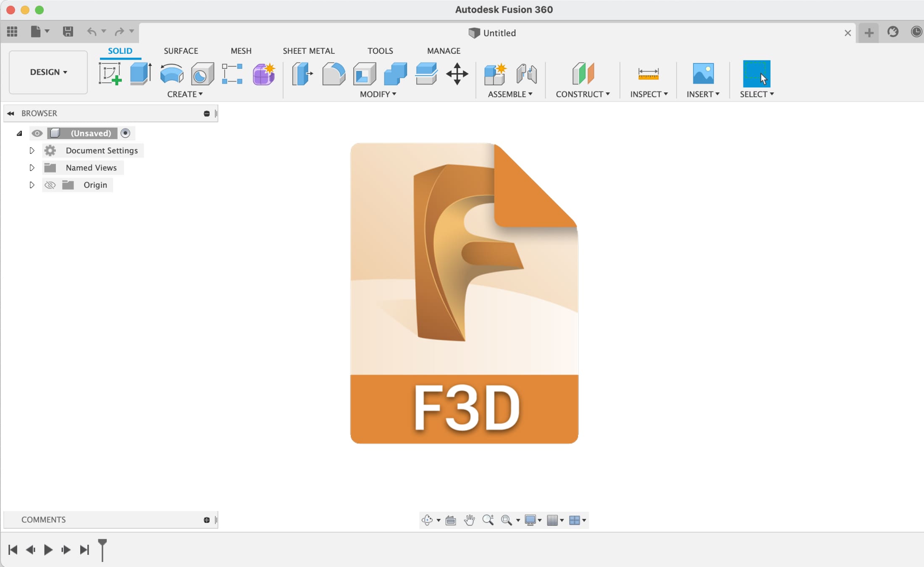Expand the Document Settings item
The width and height of the screenshot is (924, 567).
(x=31, y=150)
